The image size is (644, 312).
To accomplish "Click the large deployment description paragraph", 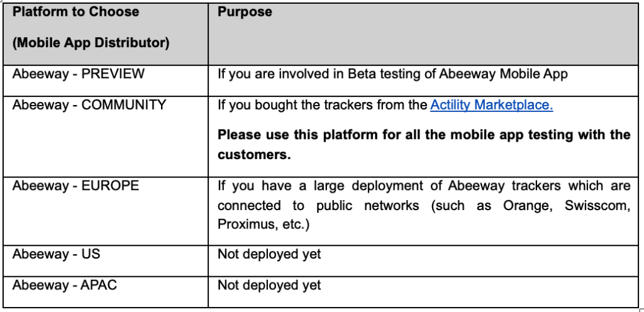I will point(423,205).
